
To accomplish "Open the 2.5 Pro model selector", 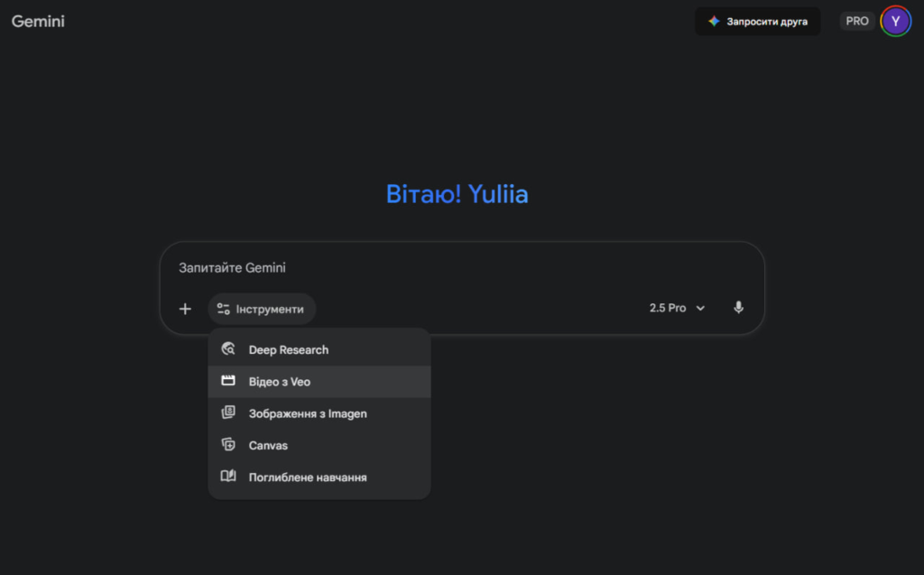I will [x=669, y=308].
